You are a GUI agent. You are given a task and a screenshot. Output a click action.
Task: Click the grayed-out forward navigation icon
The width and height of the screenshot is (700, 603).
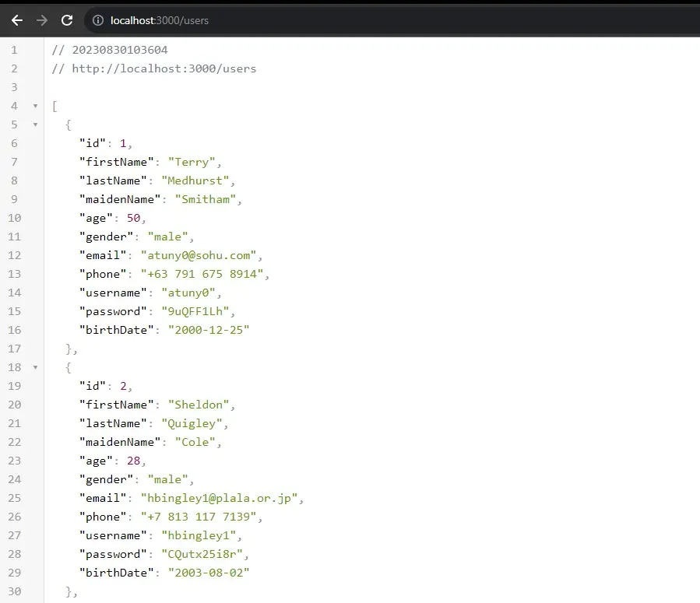coord(41,20)
